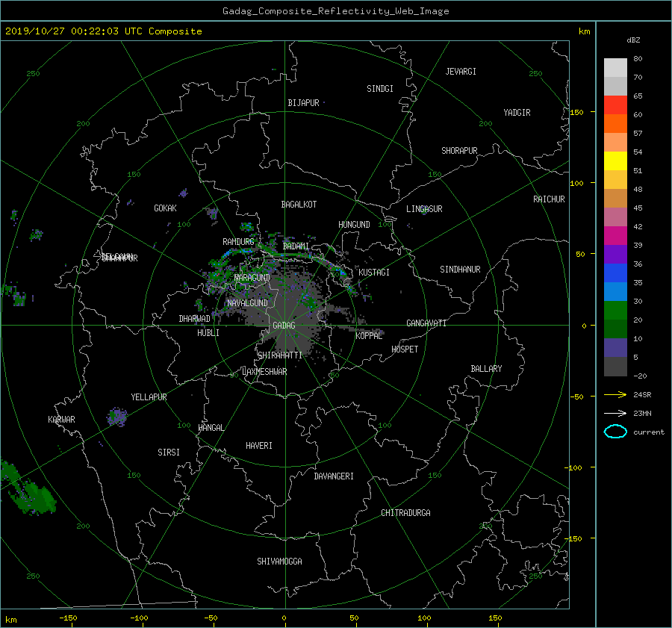Screen dimensions: 672x628
Task: Click the HOSPET city label
Action: pos(405,349)
